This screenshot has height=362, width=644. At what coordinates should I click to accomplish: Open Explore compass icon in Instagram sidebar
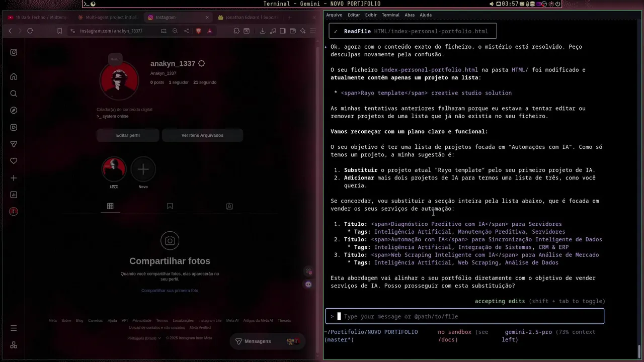[x=14, y=110]
